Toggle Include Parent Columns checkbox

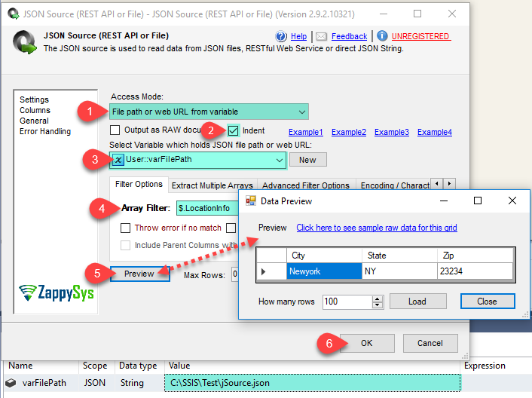coord(126,245)
